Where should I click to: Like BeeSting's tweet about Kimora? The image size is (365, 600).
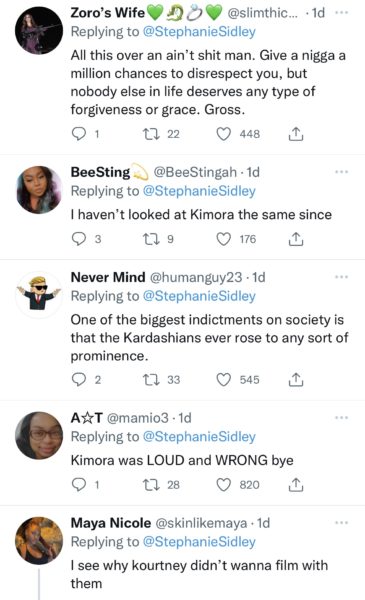point(223,239)
